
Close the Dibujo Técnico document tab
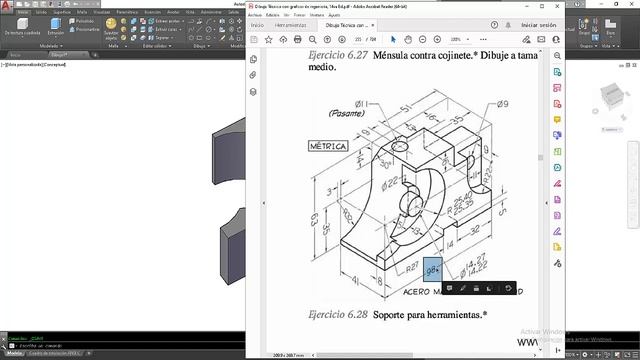pyautogui.click(x=373, y=25)
